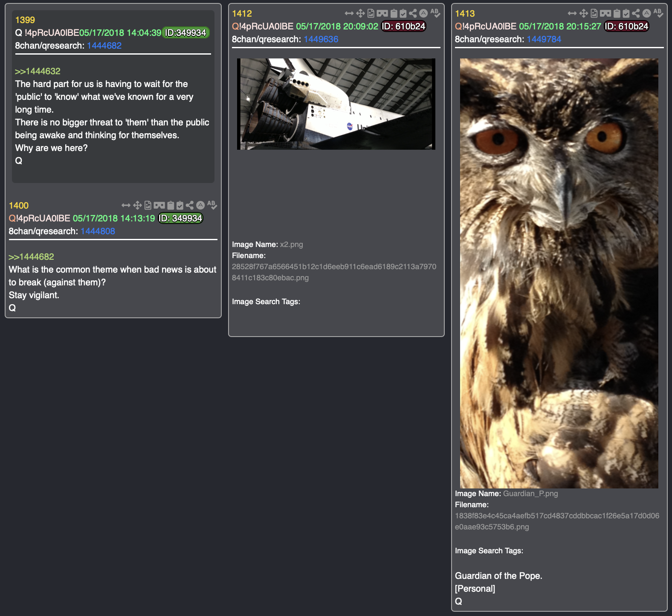This screenshot has height=616, width=672.
Task: Open the space shuttle image thumbnail
Action: 336,104
